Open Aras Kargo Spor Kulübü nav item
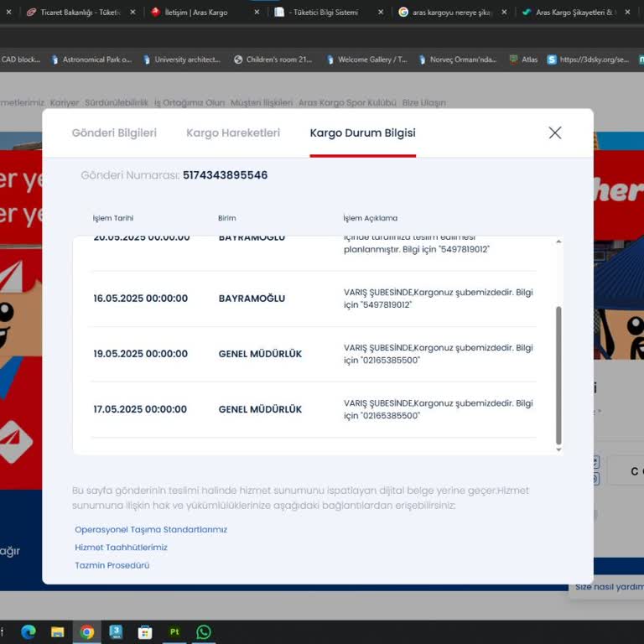 coord(347,102)
